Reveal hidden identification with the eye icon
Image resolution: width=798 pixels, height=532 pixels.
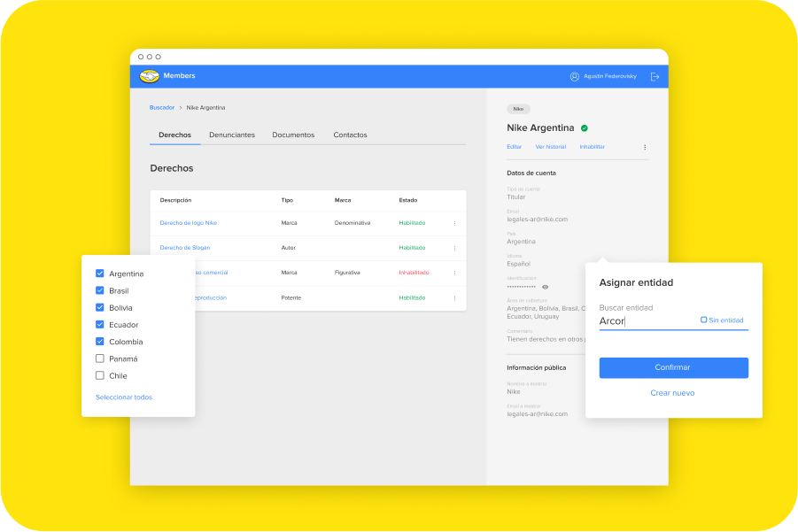(545, 287)
